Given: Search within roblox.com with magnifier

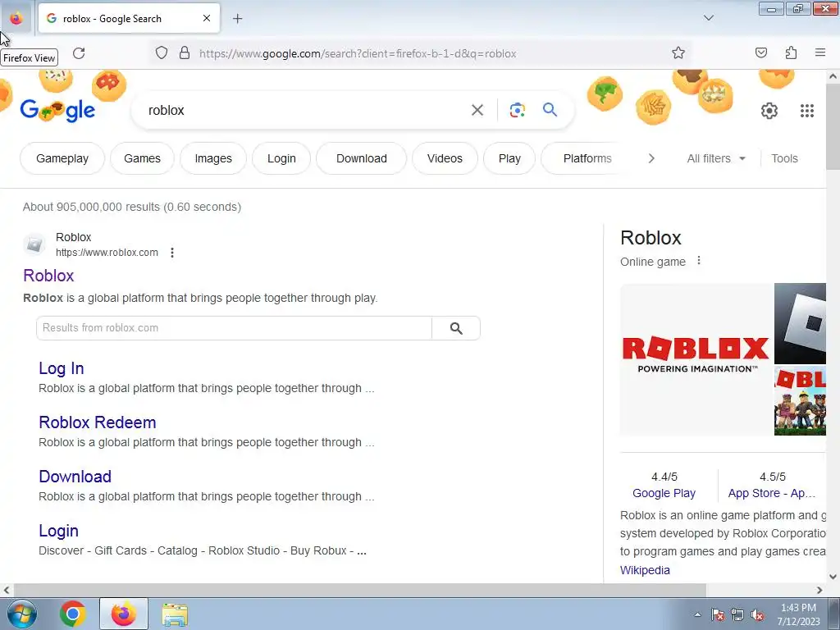Looking at the screenshot, I should (456, 328).
